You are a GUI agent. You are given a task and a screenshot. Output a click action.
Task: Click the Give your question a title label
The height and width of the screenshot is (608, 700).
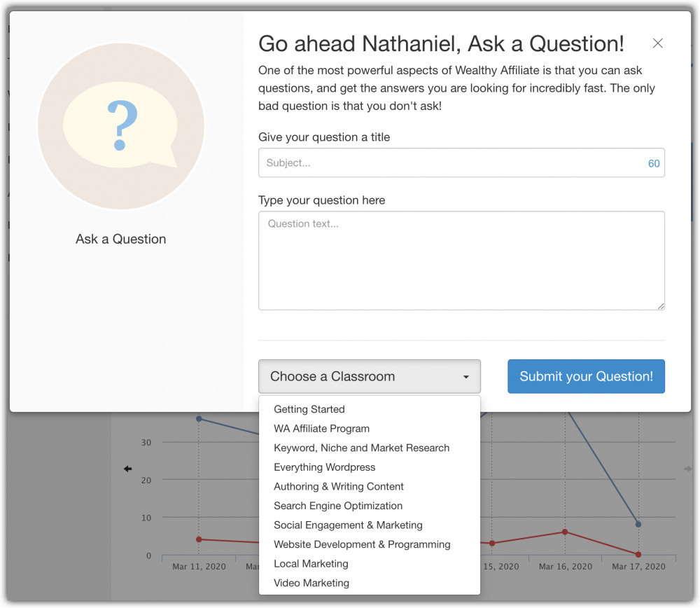pos(324,137)
